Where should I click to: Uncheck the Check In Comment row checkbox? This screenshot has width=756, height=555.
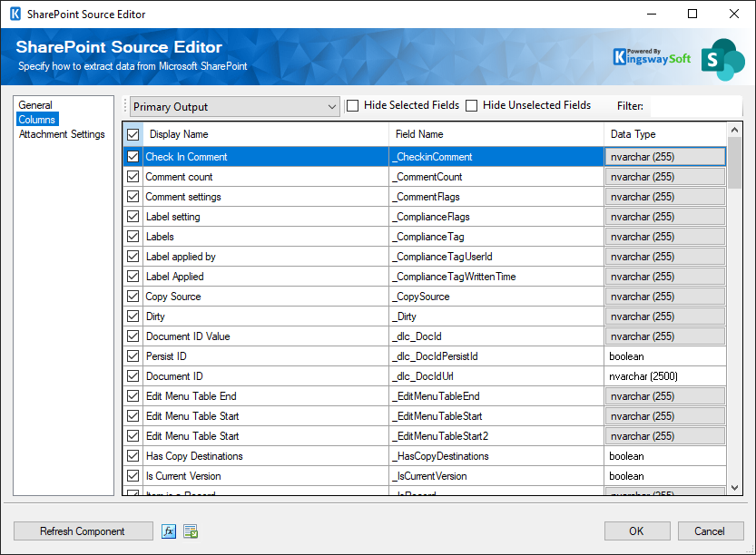pyautogui.click(x=133, y=157)
